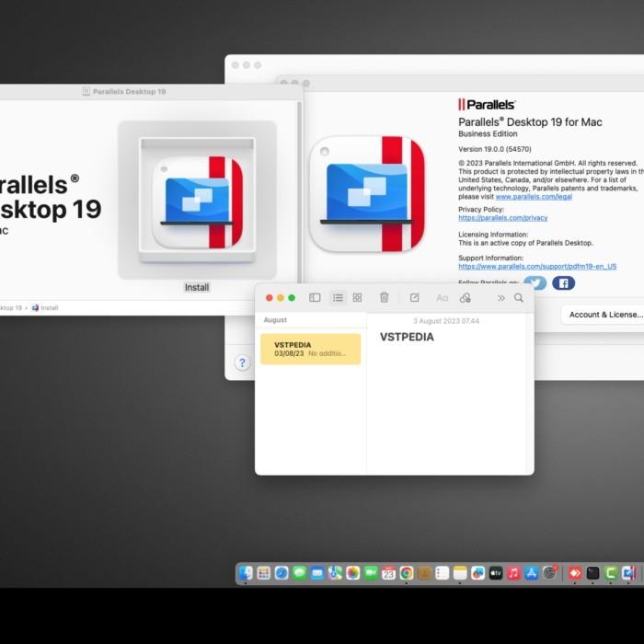The image size is (644, 644).
Task: Click the Twitter follow icon
Action: coord(535,283)
